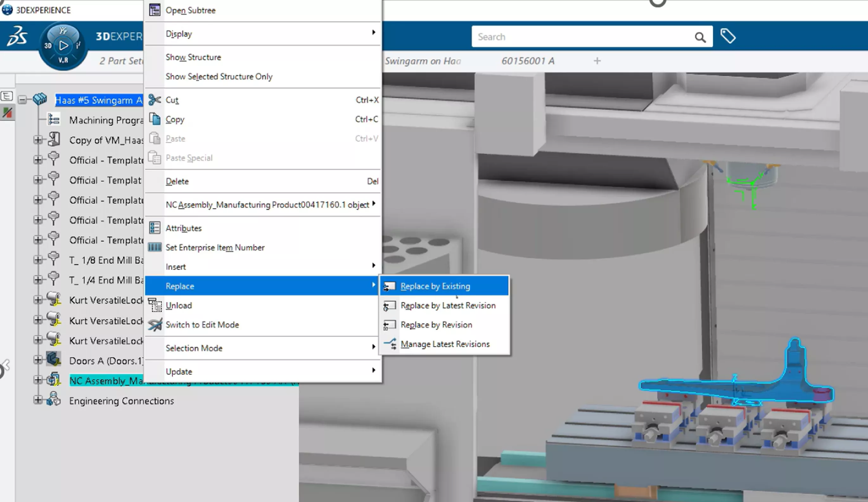The image size is (868, 502).
Task: Select the Engineering Connections icon
Action: pos(55,400)
